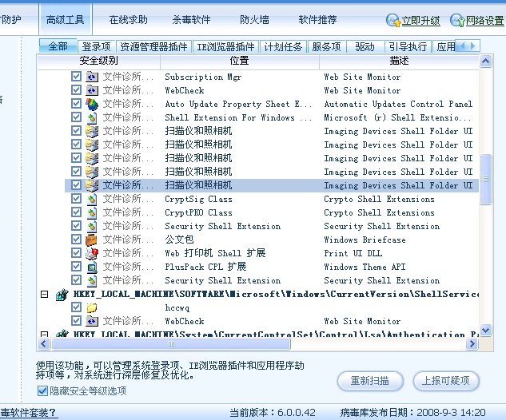The image size is (506, 420).
Task: Click the CryptSig Class row icon
Action: click(x=92, y=199)
